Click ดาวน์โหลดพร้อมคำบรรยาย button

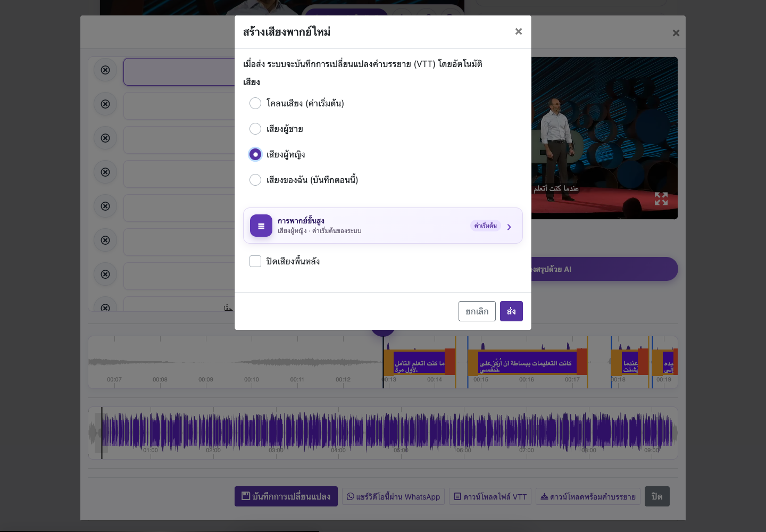[x=588, y=496]
